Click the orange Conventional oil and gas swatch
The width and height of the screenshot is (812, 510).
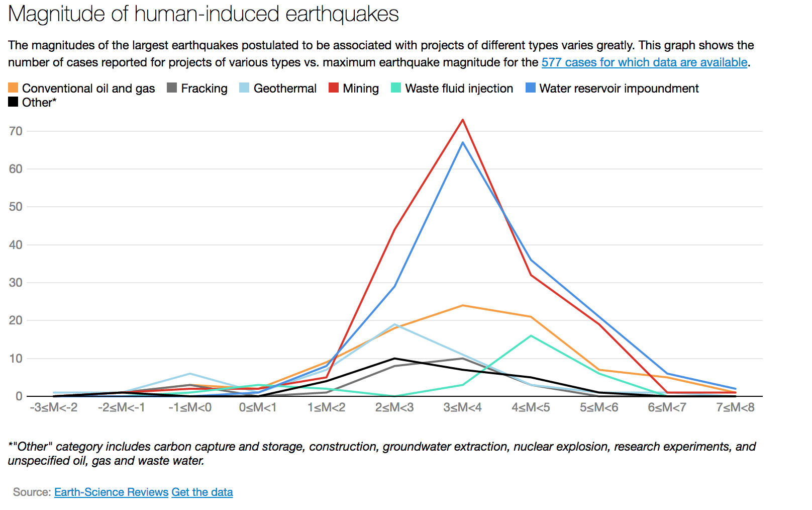coord(13,88)
